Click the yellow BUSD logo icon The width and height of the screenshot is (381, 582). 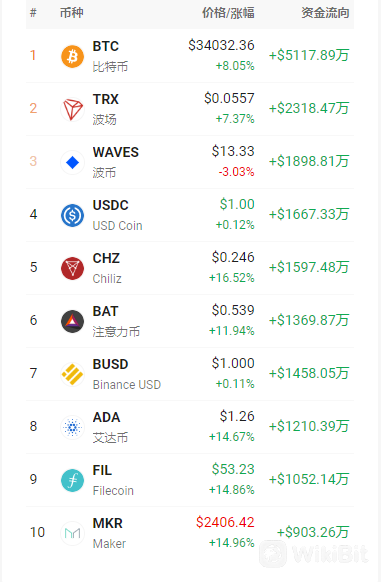click(72, 375)
